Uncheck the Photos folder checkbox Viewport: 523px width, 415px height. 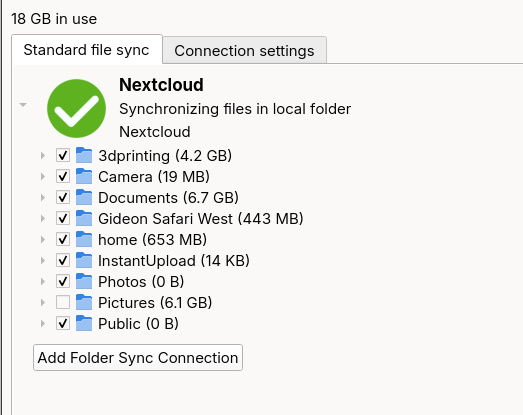point(63,282)
